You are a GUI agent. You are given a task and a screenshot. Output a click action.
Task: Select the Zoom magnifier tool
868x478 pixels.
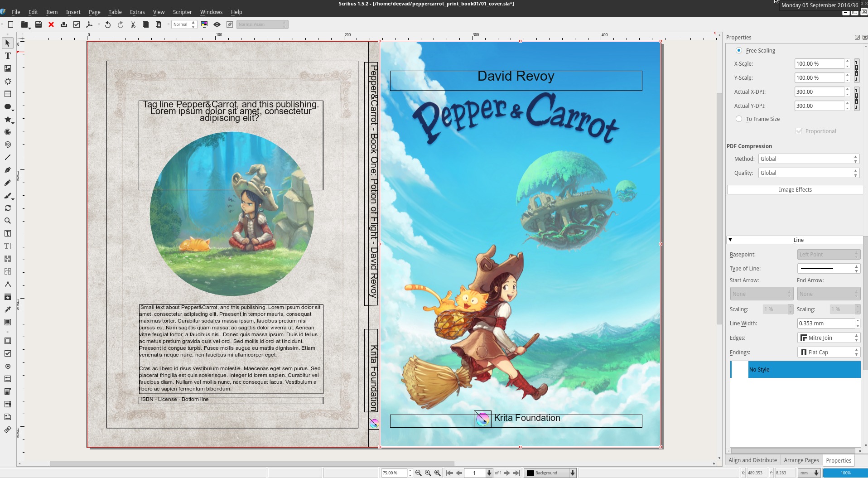point(8,221)
